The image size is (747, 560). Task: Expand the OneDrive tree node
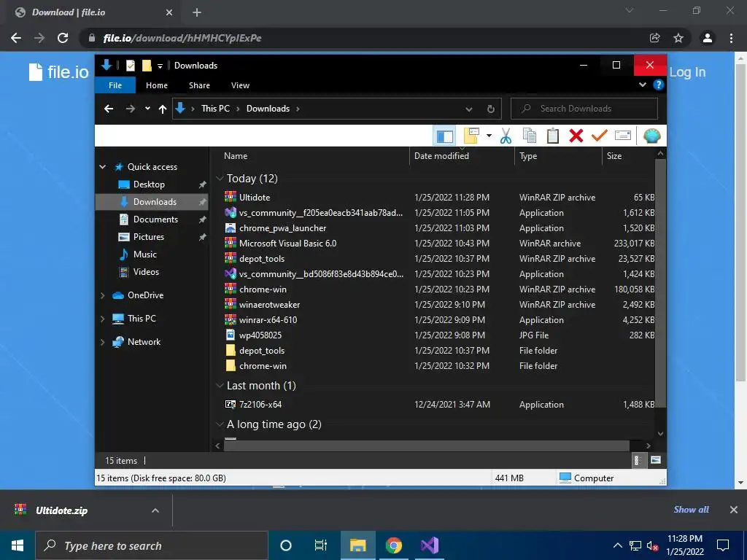tap(102, 295)
